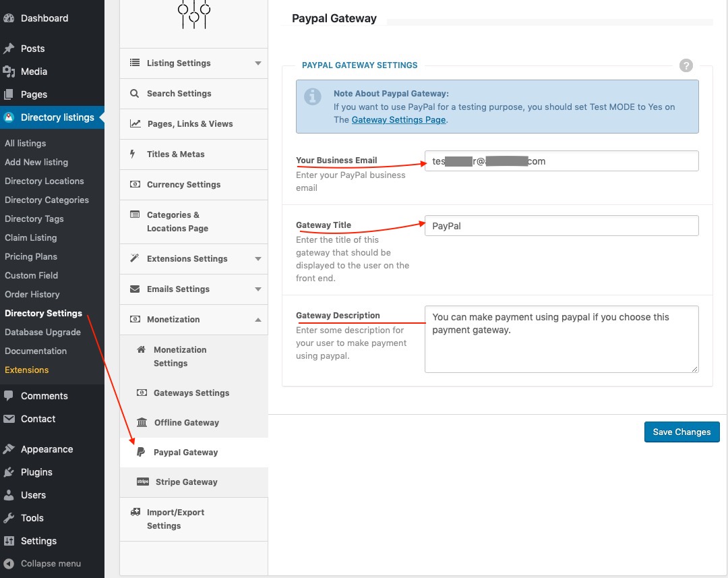Click the help question mark icon

click(686, 65)
